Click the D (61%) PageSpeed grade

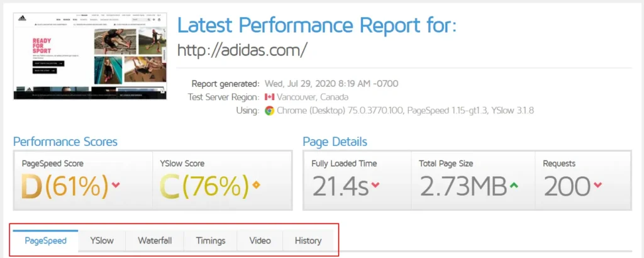[x=64, y=186]
